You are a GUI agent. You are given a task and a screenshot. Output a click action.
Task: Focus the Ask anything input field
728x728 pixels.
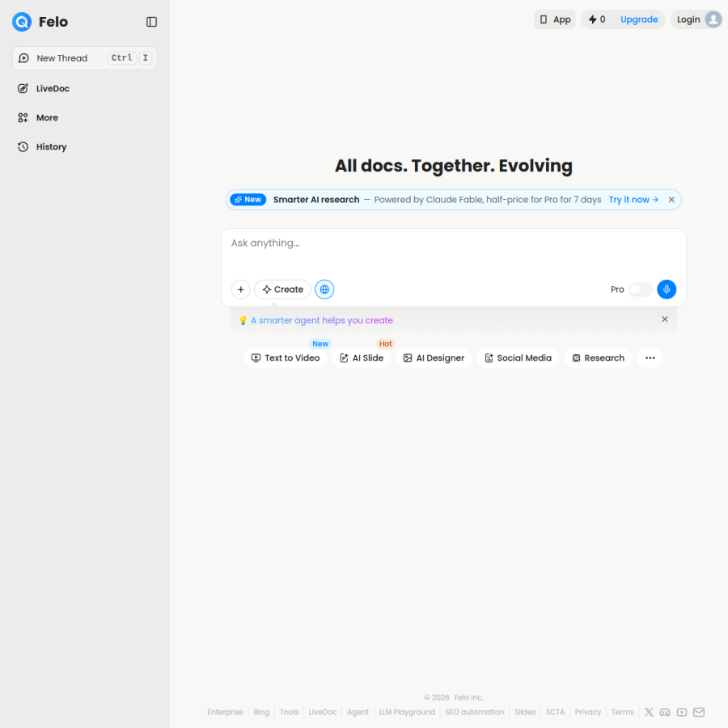[453, 243]
